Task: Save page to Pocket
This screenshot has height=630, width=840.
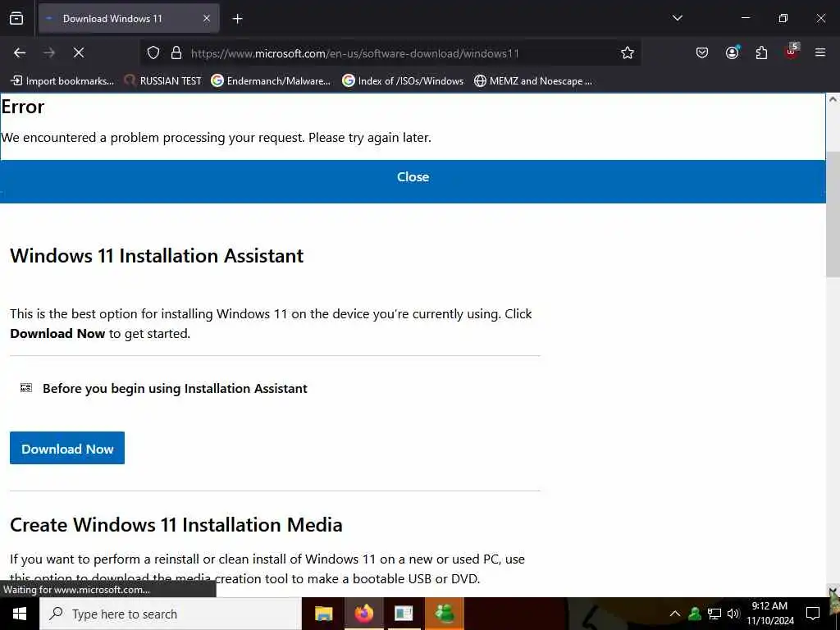Action: [702, 52]
